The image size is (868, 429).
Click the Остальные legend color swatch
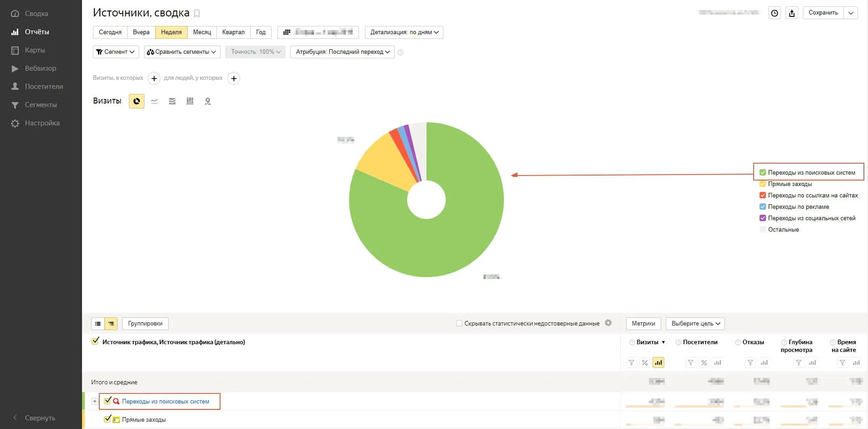763,229
